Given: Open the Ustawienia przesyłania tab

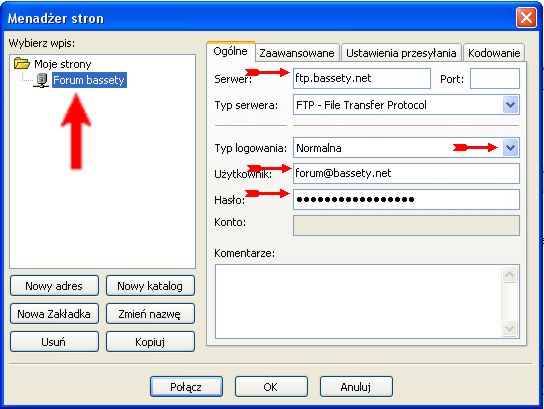Looking at the screenshot, I should pyautogui.click(x=401, y=53).
